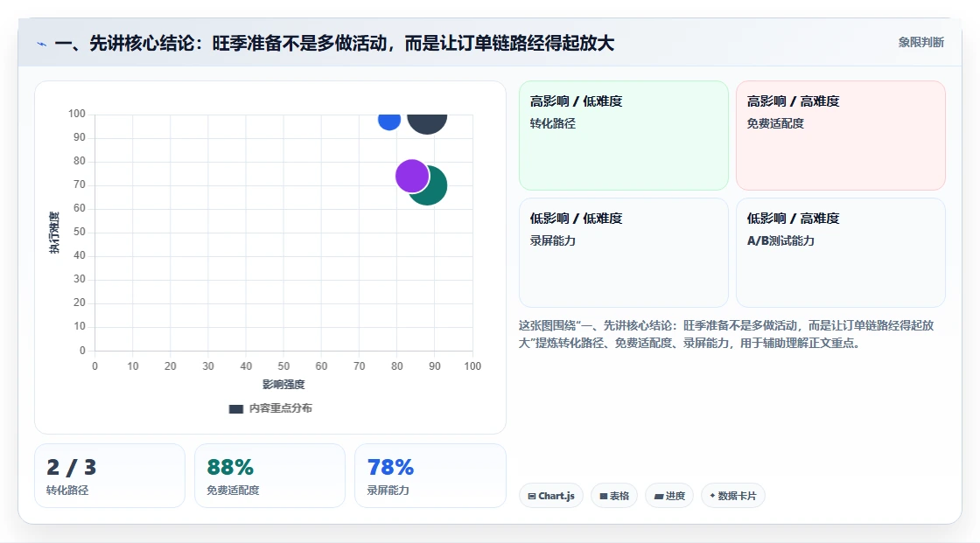Screen dimensions: 980x543
Task: Click the 转化路径 text in green quadrant
Action: [x=552, y=123]
